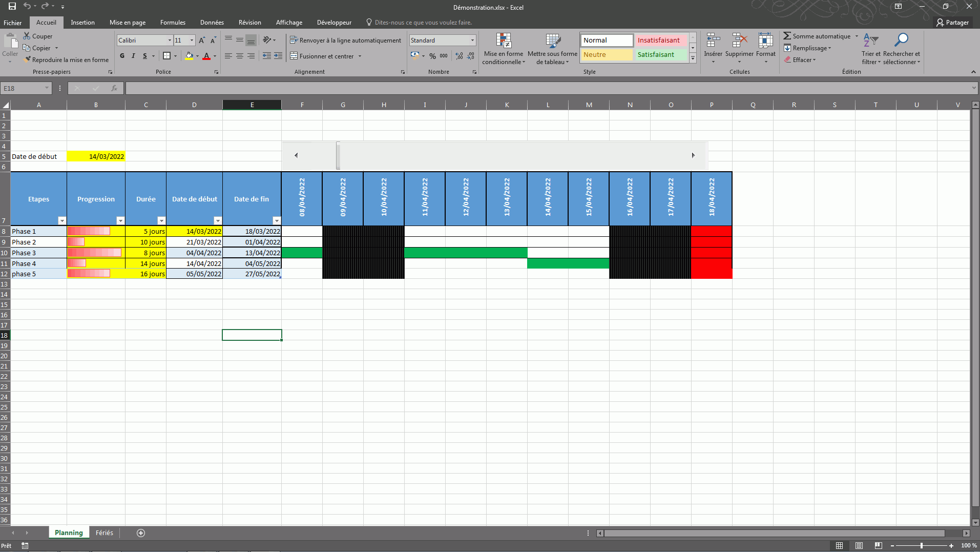Apply the yellow fill color bucket
Screen dimensions: 980x552
189,56
